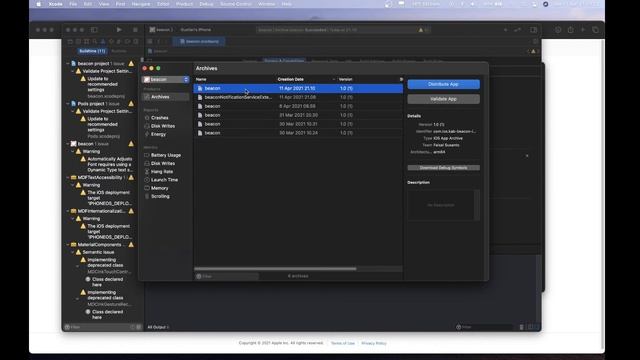The height and width of the screenshot is (360, 640).
Task: Toggle the navigator sidebar button
Action: pos(94,30)
